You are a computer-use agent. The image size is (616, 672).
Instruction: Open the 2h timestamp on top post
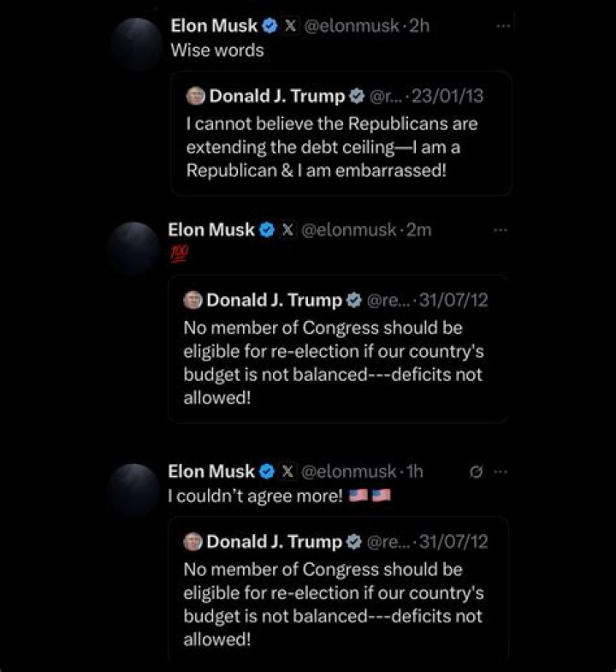pyautogui.click(x=419, y=27)
